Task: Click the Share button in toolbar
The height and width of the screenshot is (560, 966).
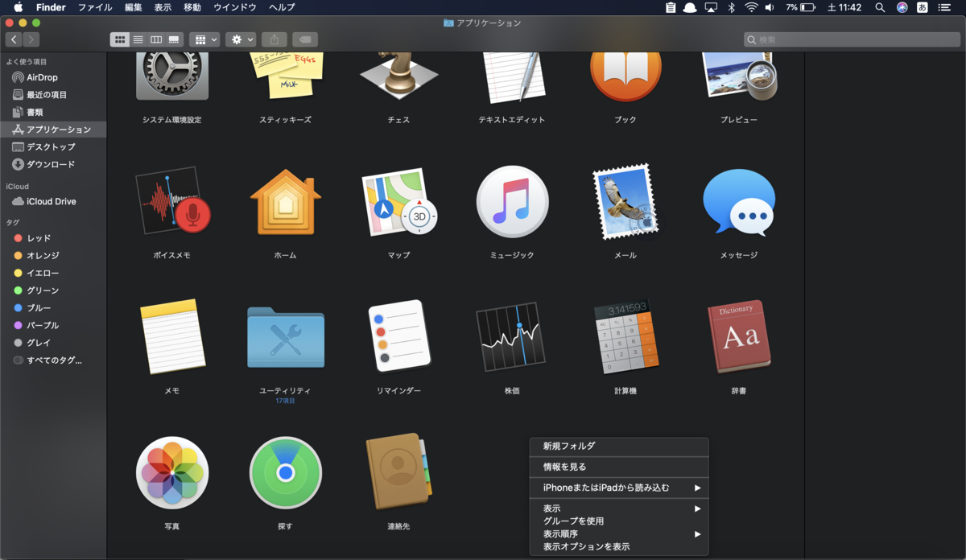Action: [275, 39]
